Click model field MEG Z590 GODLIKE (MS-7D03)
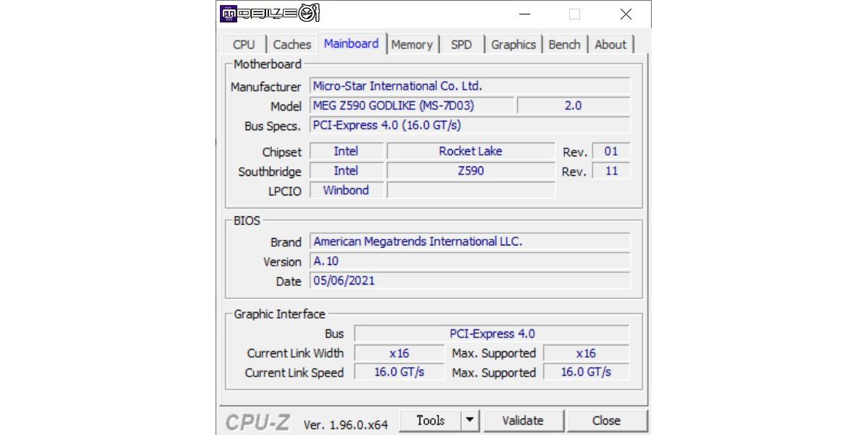Screen dimensions: 868x435 [x=412, y=106]
